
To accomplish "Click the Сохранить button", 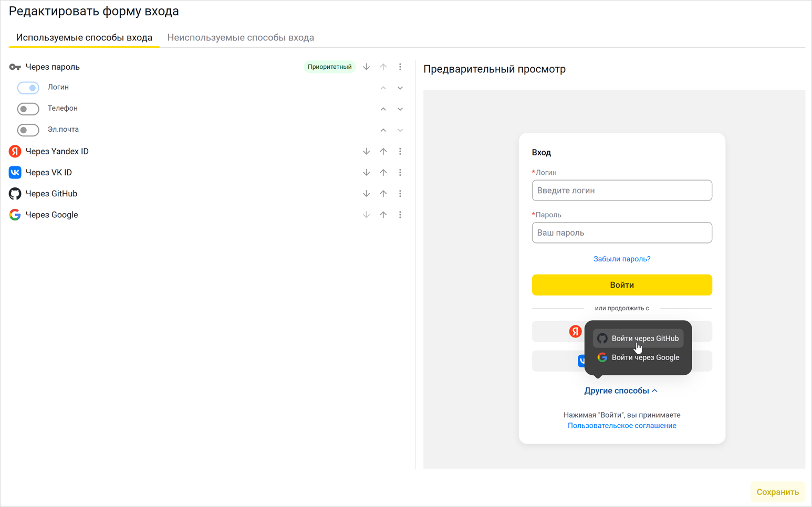I will click(x=777, y=492).
